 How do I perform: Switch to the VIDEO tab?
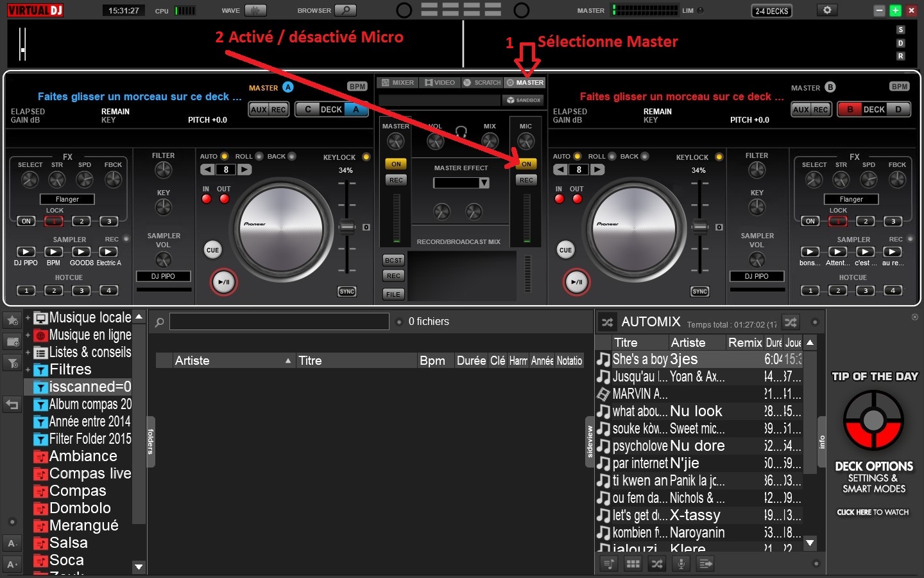click(440, 83)
